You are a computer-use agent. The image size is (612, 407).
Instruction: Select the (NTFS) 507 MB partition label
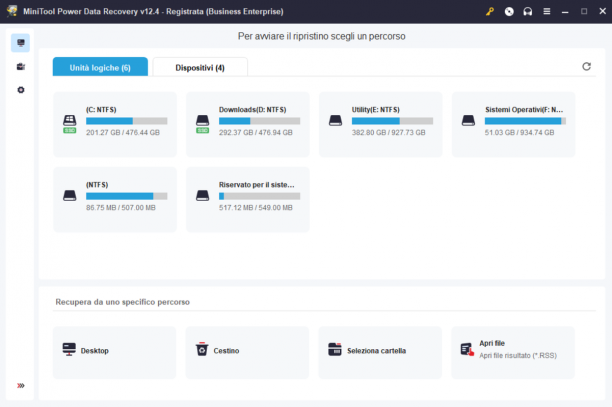pyautogui.click(x=97, y=185)
